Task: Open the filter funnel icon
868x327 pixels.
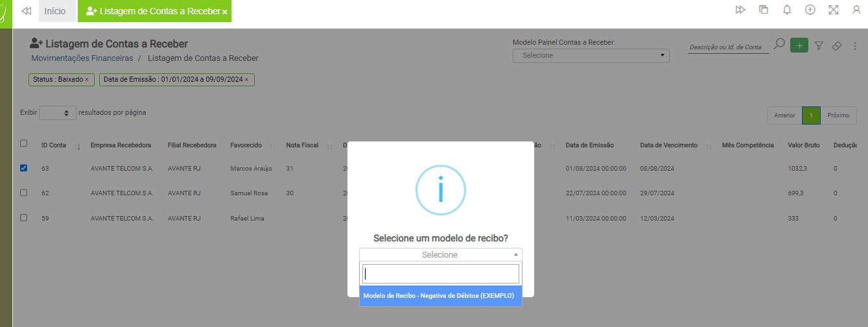Action: coord(819,45)
